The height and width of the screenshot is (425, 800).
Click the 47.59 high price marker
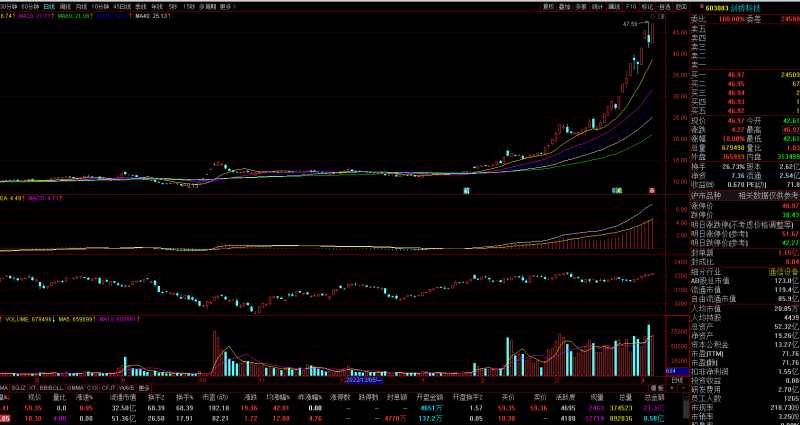(x=630, y=23)
